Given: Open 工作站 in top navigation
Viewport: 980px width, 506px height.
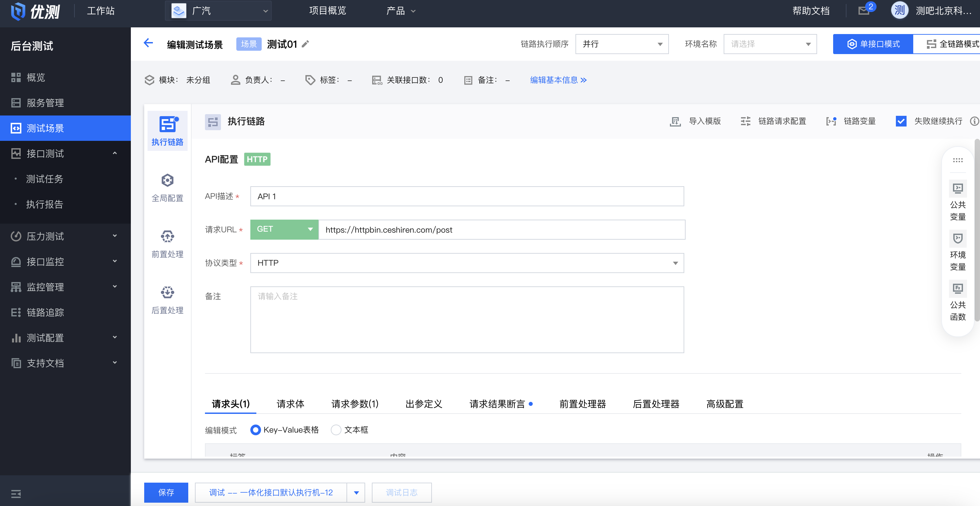Looking at the screenshot, I should [100, 11].
